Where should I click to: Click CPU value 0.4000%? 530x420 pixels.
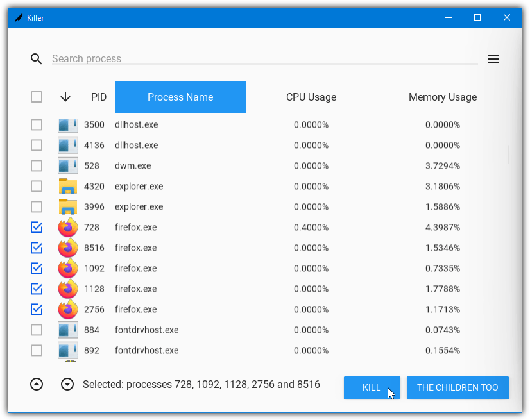(x=311, y=228)
